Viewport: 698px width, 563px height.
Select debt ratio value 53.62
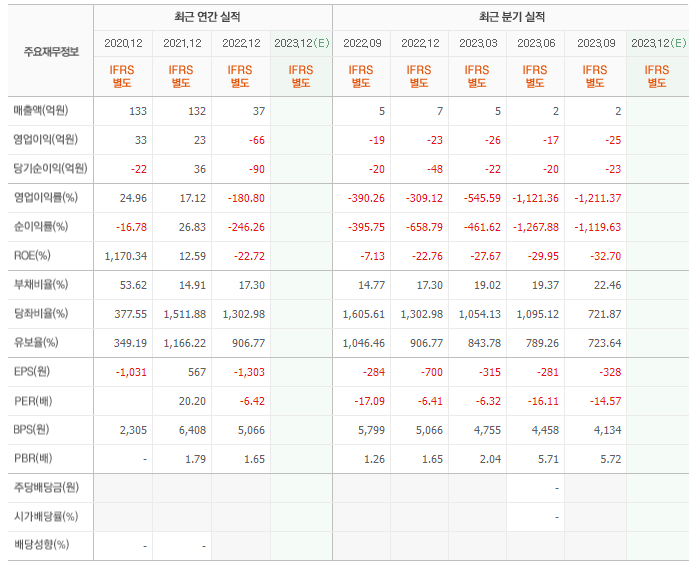point(133,285)
